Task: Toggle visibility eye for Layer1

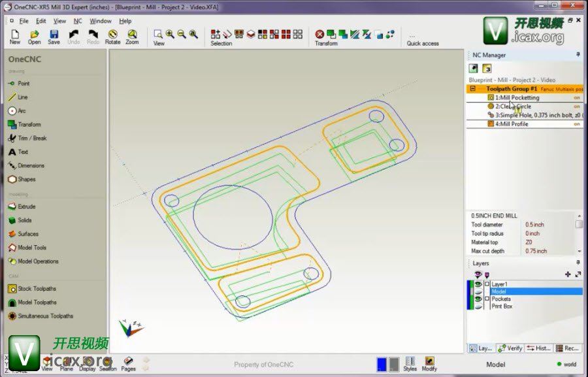Action: [478, 284]
